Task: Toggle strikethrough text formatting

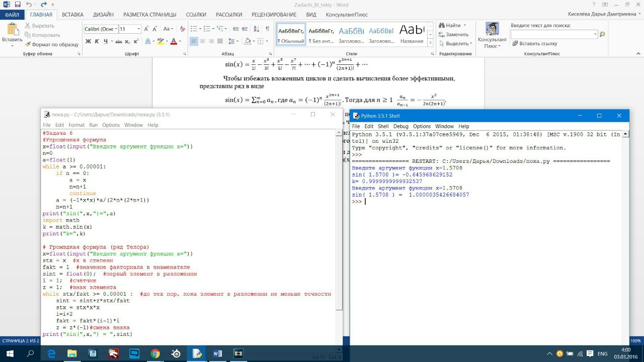Action: (119, 41)
